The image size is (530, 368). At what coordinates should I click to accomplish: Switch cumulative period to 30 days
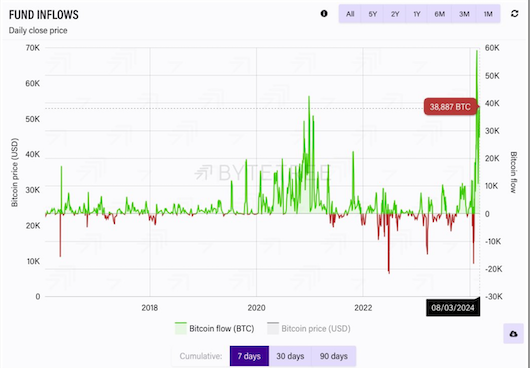point(290,356)
